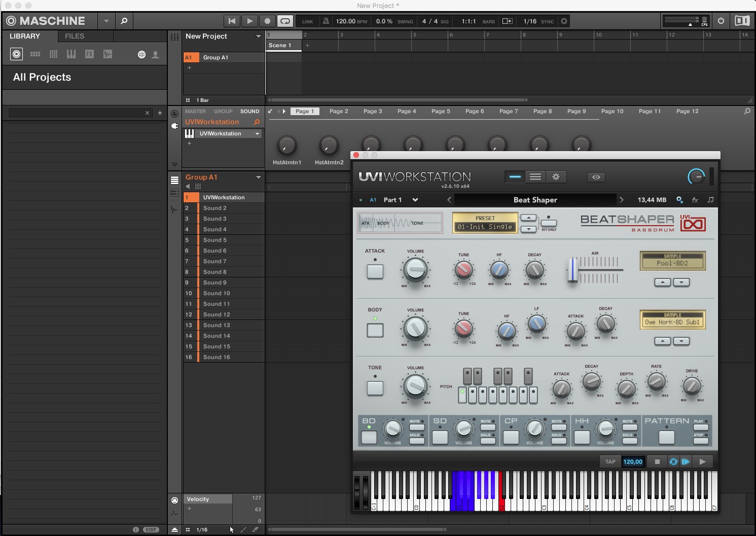Select the Instruments keyboard icon in Library
The height and width of the screenshot is (536, 756).
(71, 54)
